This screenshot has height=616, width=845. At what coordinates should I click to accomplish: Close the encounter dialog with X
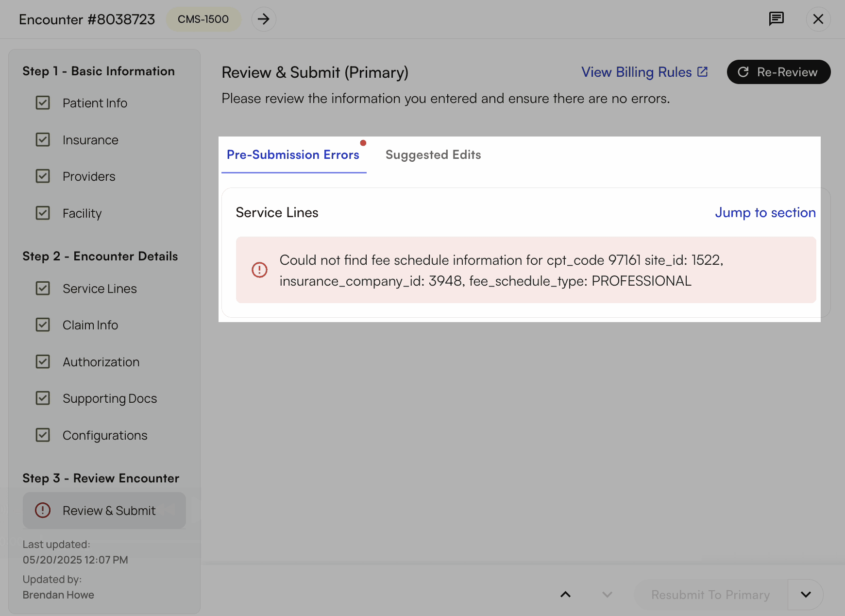[x=818, y=19]
